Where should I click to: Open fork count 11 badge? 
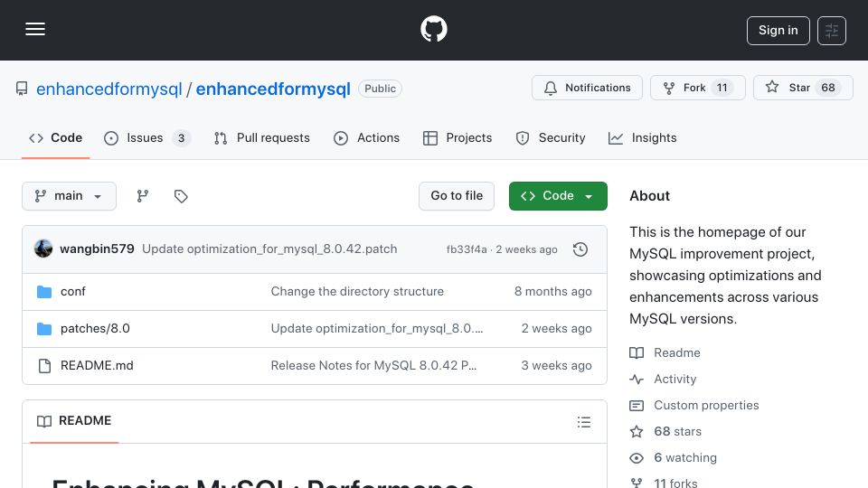point(722,88)
